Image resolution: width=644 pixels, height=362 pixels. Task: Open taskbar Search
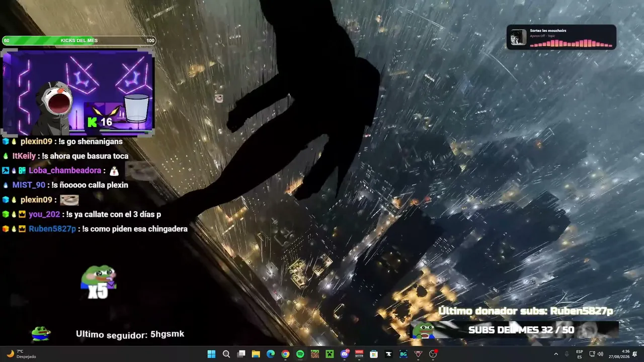click(226, 354)
